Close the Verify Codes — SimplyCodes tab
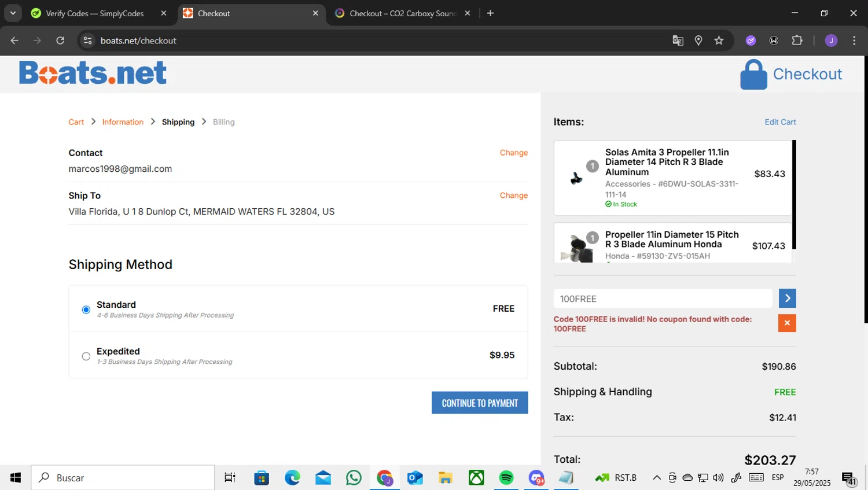Screen dimensions: 868x490 [x=164, y=13]
